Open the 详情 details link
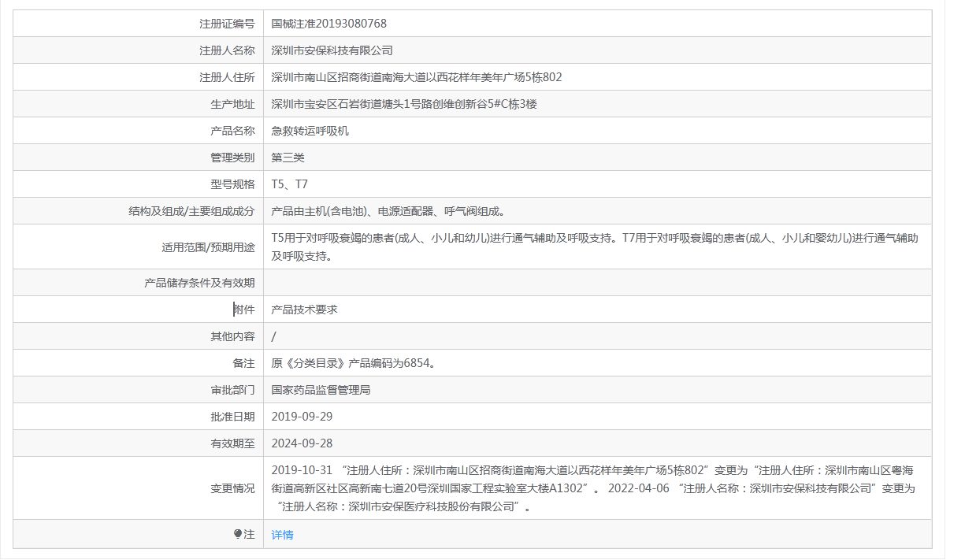965x560 pixels. pyautogui.click(x=282, y=534)
